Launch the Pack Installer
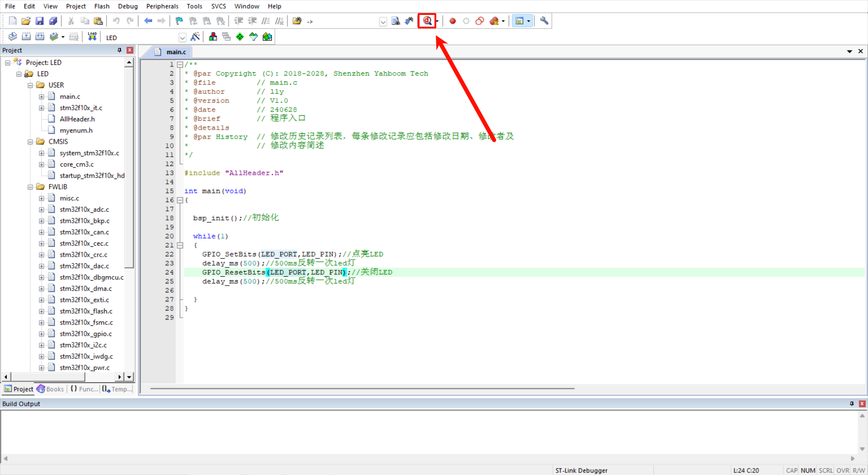 point(267,37)
